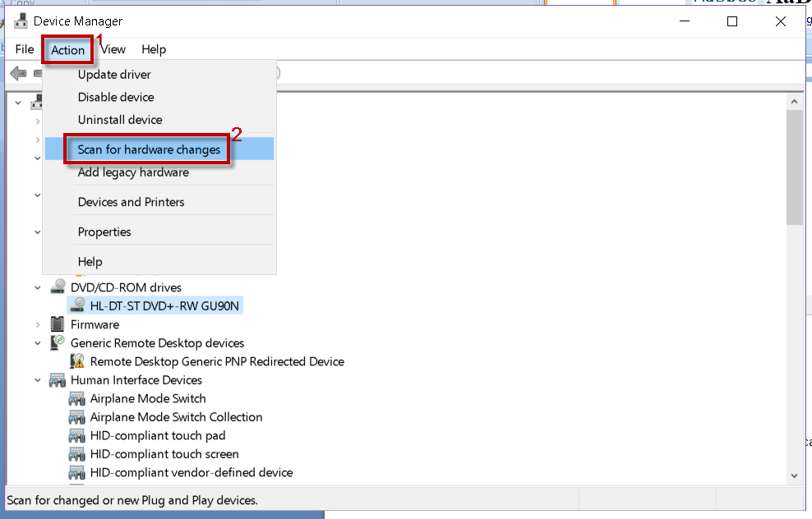The height and width of the screenshot is (519, 812).
Task: Collapse the DVD/CD-ROM drives node
Action: tap(38, 287)
